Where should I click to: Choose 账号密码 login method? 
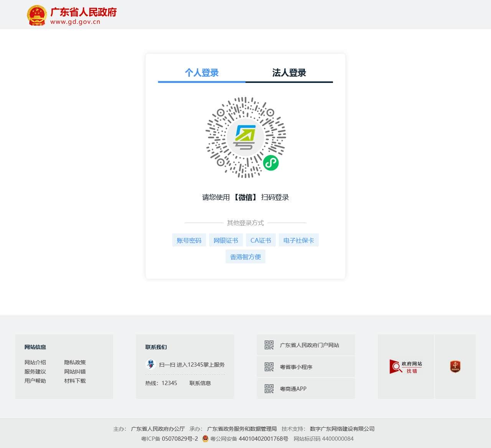pos(189,240)
